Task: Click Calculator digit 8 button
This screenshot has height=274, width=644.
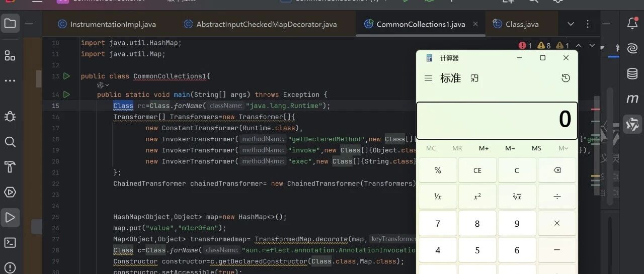Action: coord(477,223)
